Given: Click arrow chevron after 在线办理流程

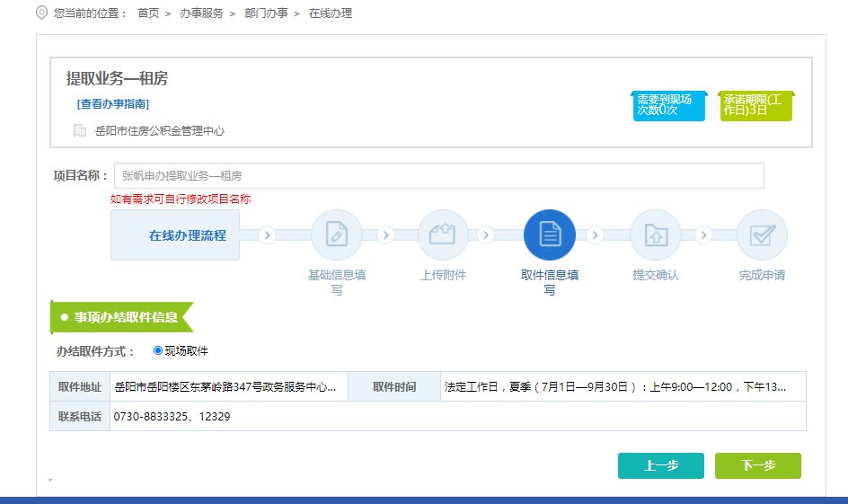Looking at the screenshot, I should coord(266,235).
